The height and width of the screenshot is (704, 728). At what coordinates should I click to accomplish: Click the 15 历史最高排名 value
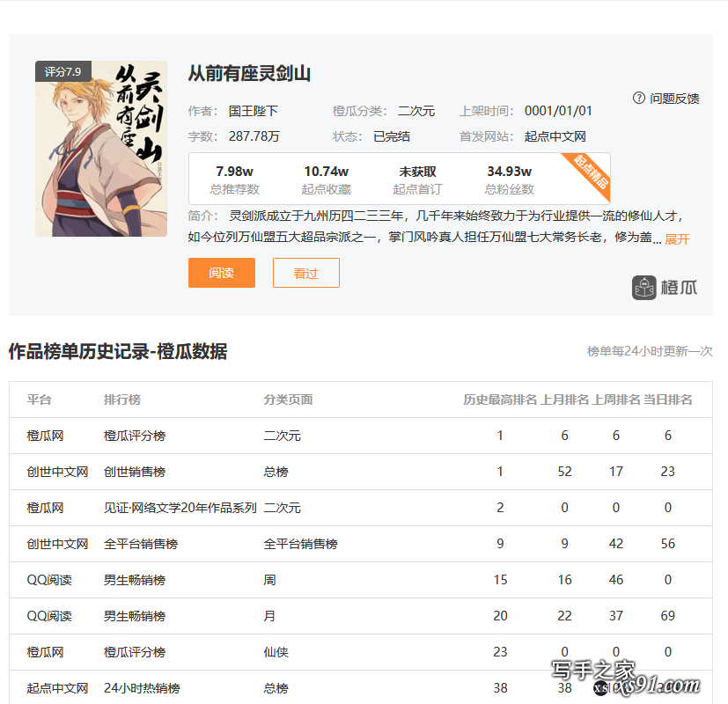500,580
